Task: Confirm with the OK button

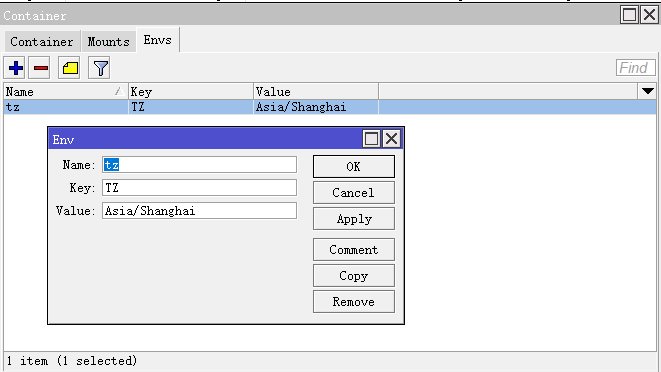Action: click(354, 167)
